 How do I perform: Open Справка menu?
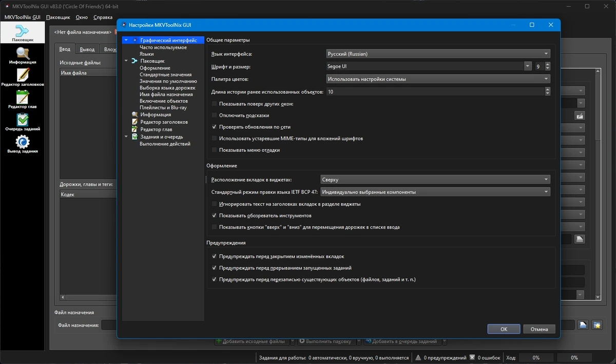point(103,17)
